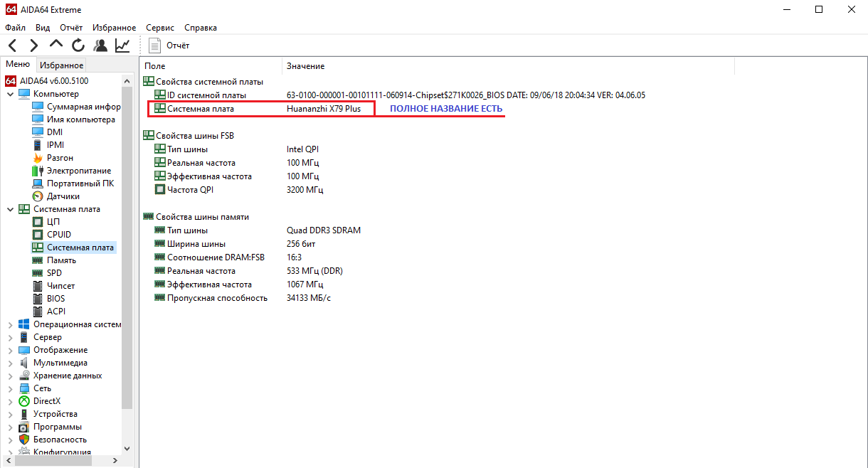This screenshot has width=868, height=468.
Task: Switch to the Меню tab
Action: (18, 65)
